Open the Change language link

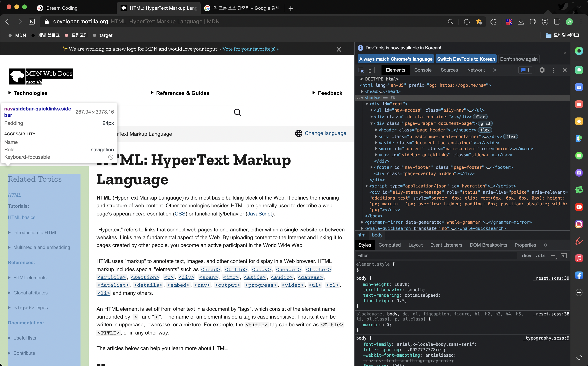pos(325,133)
